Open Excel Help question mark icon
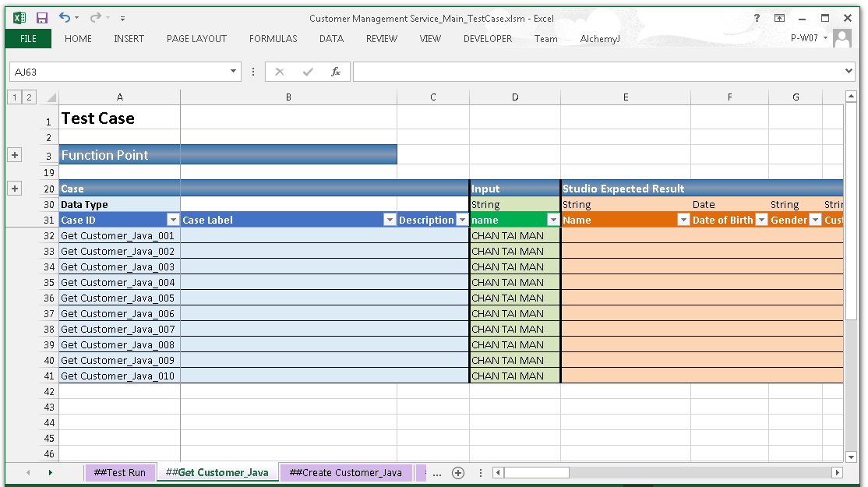The image size is (868, 487). [757, 18]
